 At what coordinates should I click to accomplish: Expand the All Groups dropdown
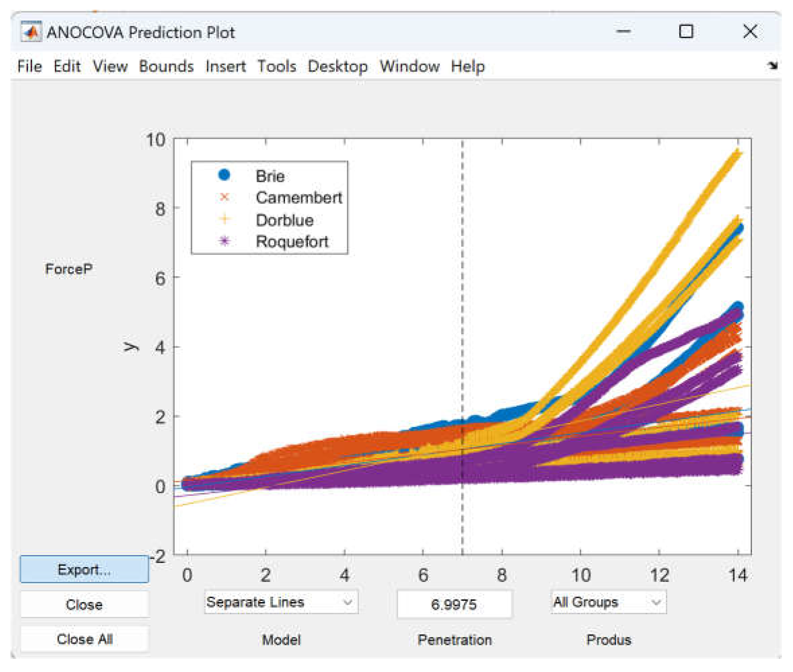608,602
